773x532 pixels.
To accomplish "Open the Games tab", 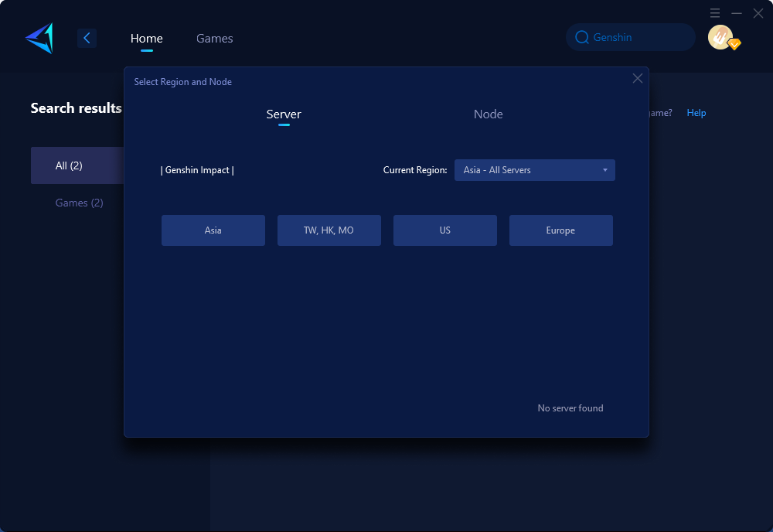I will (x=214, y=38).
